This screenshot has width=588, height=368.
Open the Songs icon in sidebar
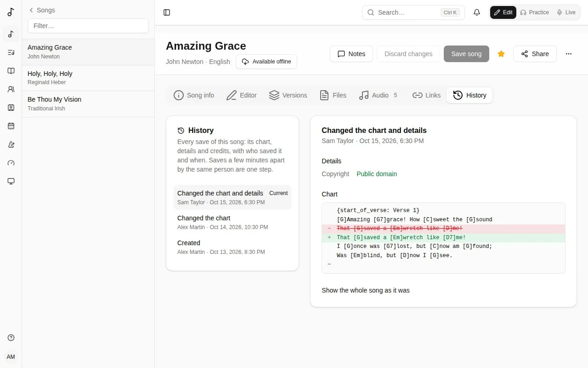(x=11, y=34)
